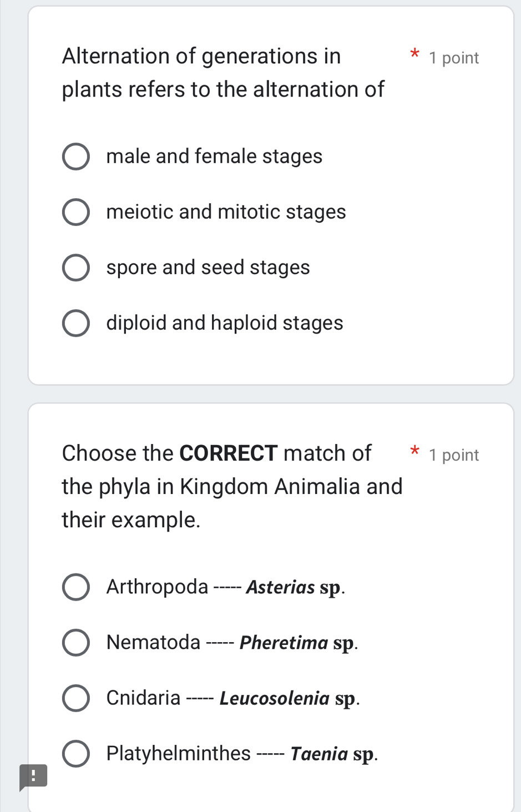Click the 'diploid and haploid stages' option text
This screenshot has width=521, height=812.
tap(225, 323)
